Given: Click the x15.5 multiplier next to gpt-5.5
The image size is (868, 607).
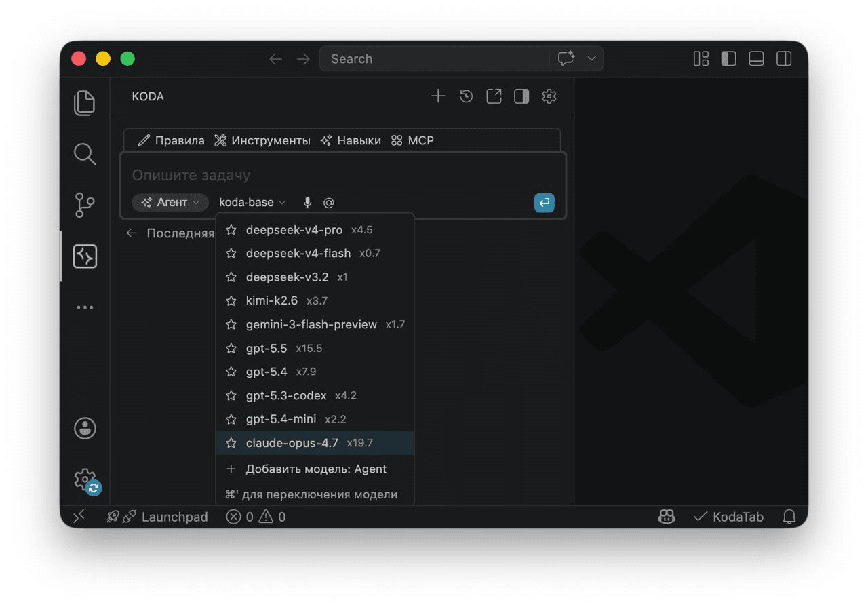Looking at the screenshot, I should click(x=309, y=348).
